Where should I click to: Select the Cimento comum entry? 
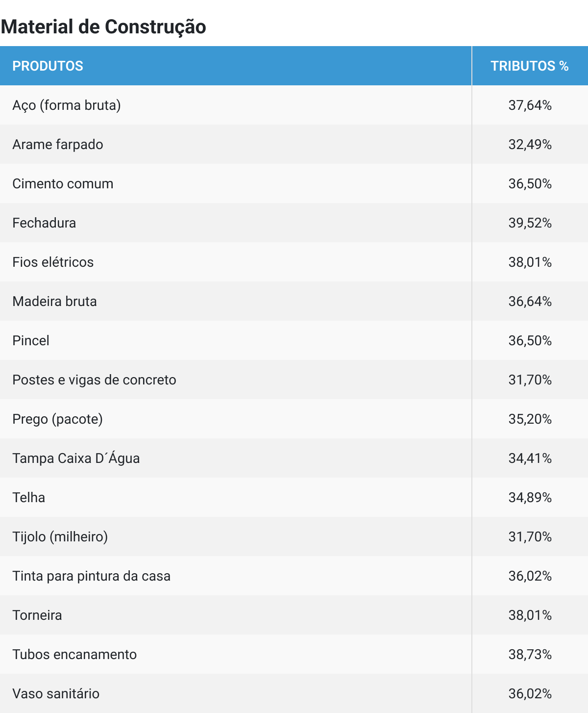[63, 184]
